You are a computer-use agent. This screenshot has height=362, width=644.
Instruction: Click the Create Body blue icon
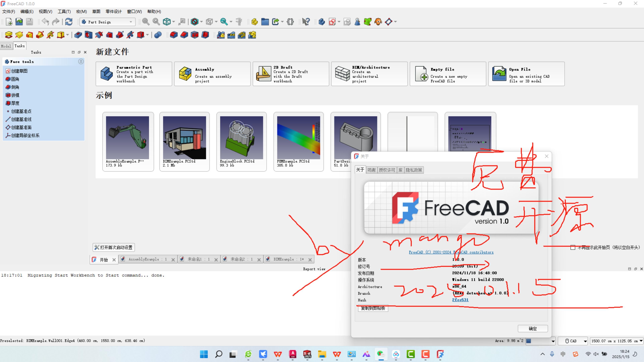tap(322, 22)
